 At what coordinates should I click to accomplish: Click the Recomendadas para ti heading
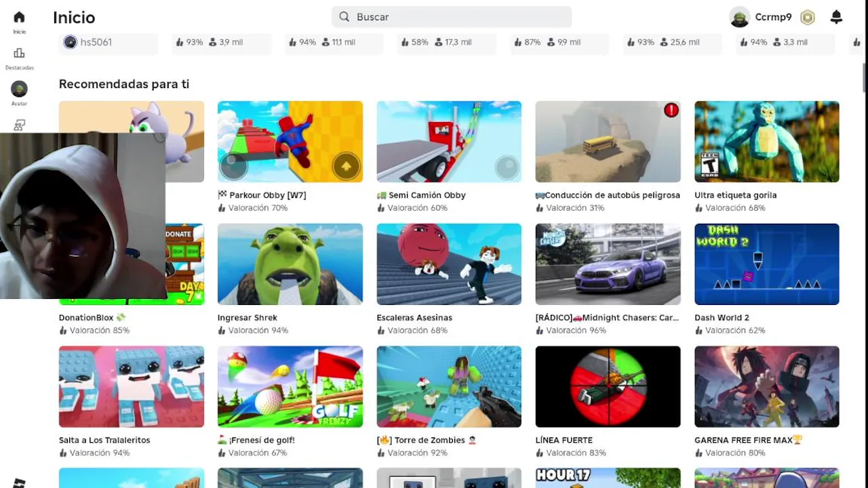point(124,84)
